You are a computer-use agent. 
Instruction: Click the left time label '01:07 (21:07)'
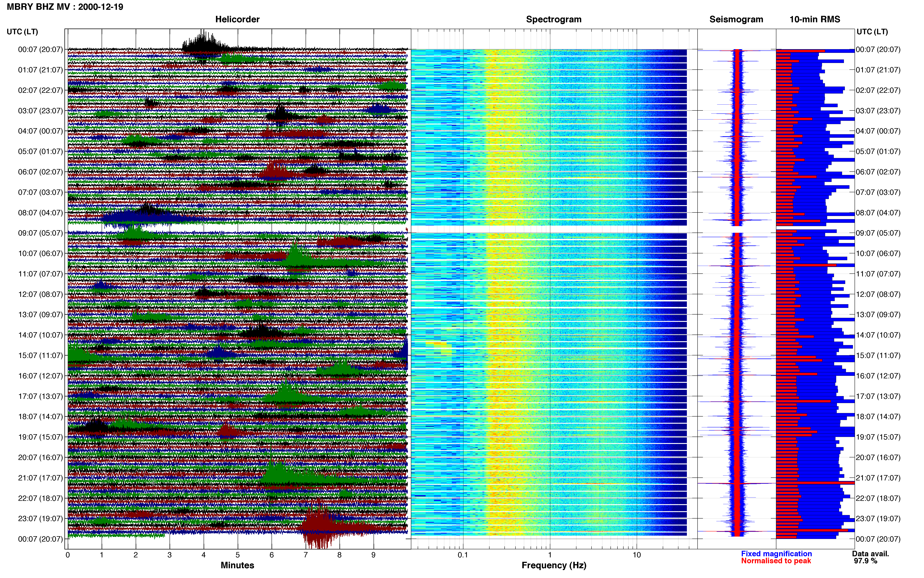tap(40, 70)
